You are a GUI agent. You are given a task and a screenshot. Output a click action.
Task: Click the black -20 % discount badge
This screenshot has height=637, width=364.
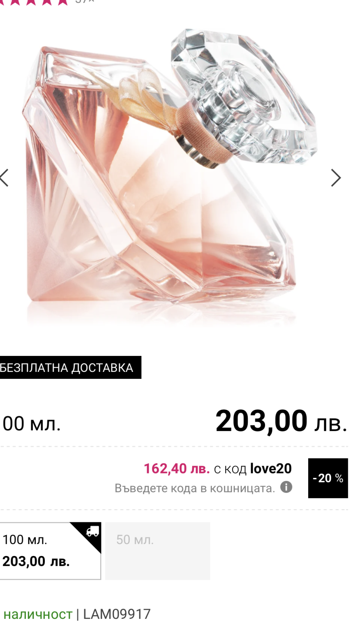click(328, 478)
